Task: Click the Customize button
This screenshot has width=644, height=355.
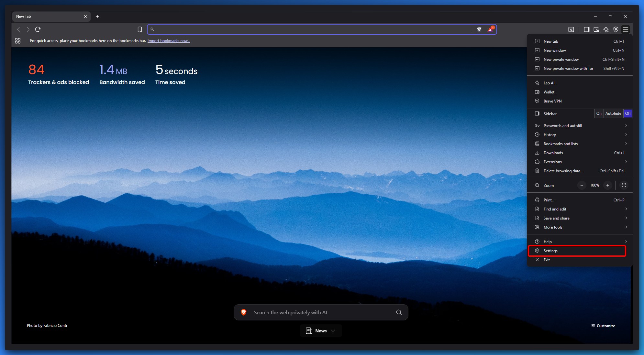Action: tap(603, 326)
